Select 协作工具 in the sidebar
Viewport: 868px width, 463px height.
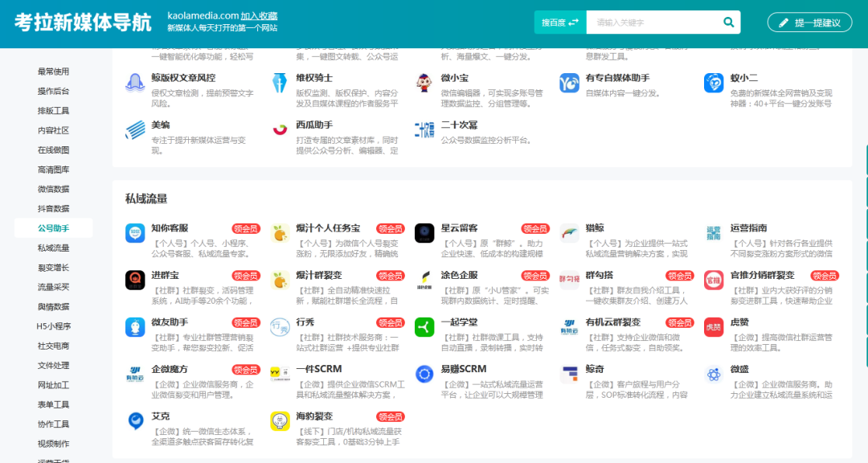[x=54, y=424]
